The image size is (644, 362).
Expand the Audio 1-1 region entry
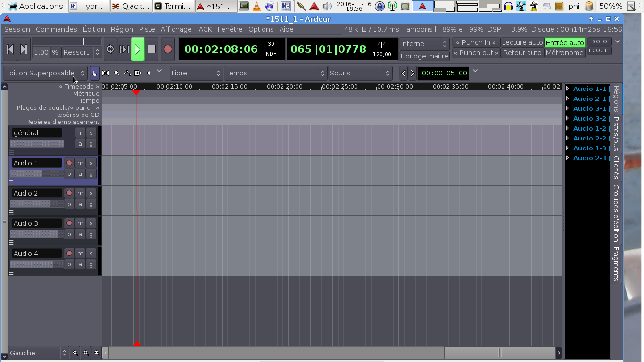(567, 89)
